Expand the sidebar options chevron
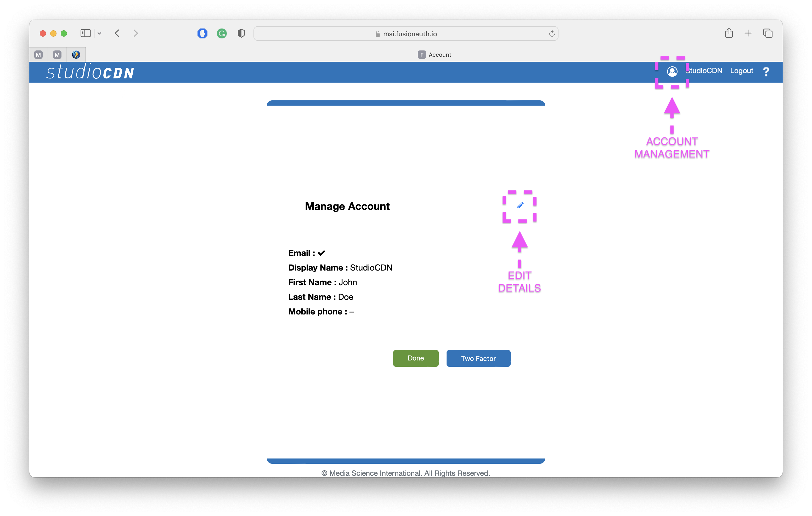The height and width of the screenshot is (516, 812). click(x=99, y=33)
